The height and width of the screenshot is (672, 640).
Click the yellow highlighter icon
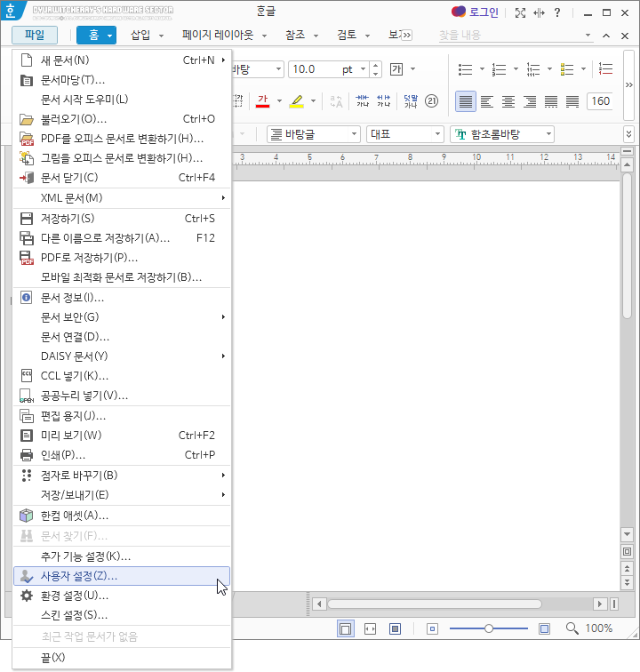[297, 101]
